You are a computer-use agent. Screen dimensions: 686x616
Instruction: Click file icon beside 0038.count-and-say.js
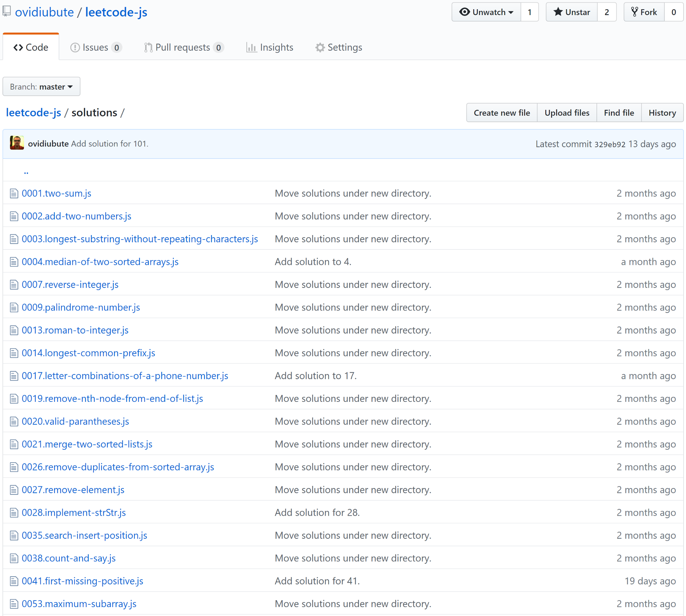click(14, 558)
